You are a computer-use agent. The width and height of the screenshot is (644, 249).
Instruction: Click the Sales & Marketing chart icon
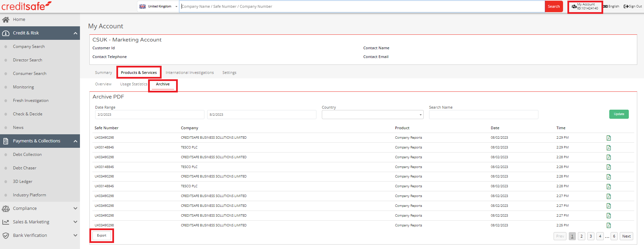click(6, 222)
